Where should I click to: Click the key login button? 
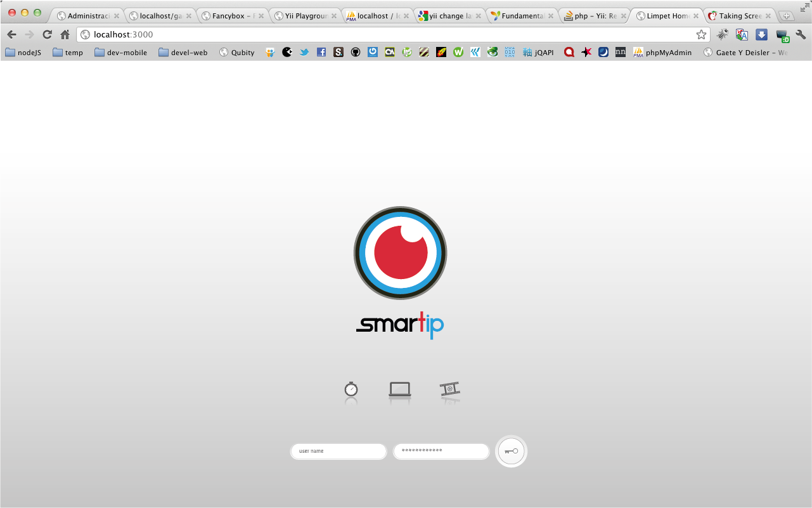511,452
